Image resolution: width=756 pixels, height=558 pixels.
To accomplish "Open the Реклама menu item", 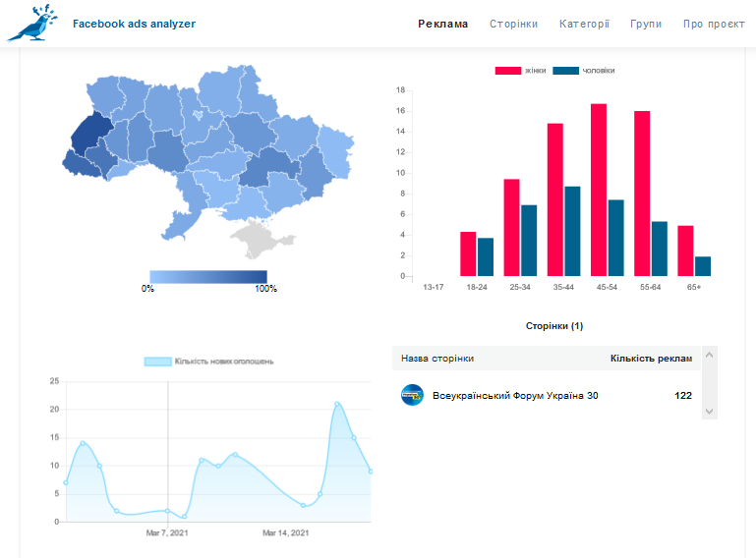I will point(442,24).
